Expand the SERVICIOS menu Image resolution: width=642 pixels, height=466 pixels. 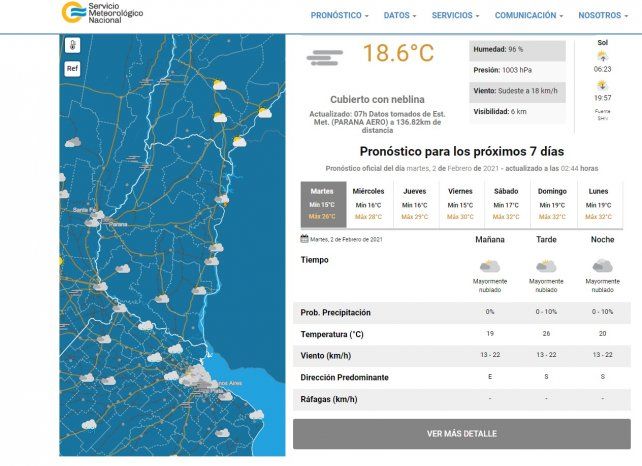coord(455,16)
